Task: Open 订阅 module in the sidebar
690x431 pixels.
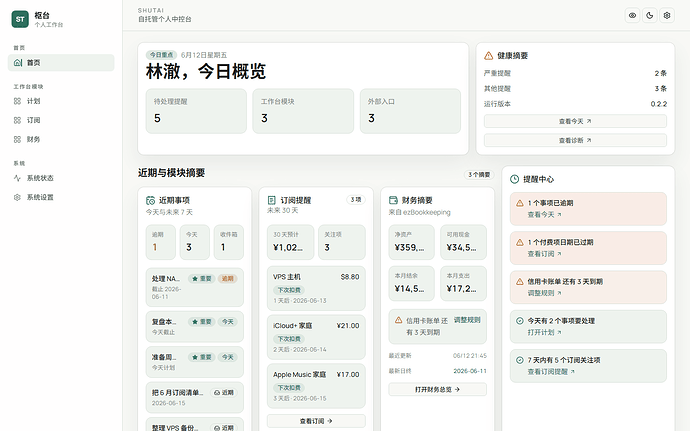Action: coord(61,120)
